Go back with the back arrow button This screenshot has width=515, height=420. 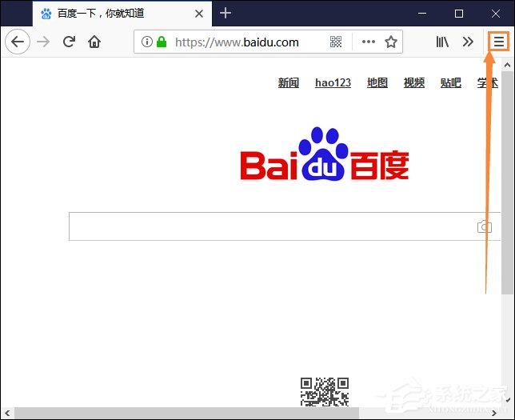pos(18,42)
